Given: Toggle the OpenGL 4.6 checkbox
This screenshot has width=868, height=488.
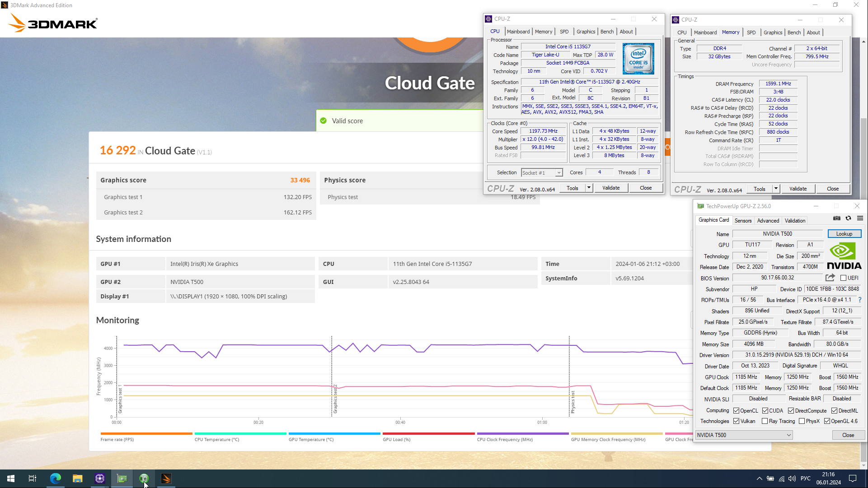Looking at the screenshot, I should 827,421.
